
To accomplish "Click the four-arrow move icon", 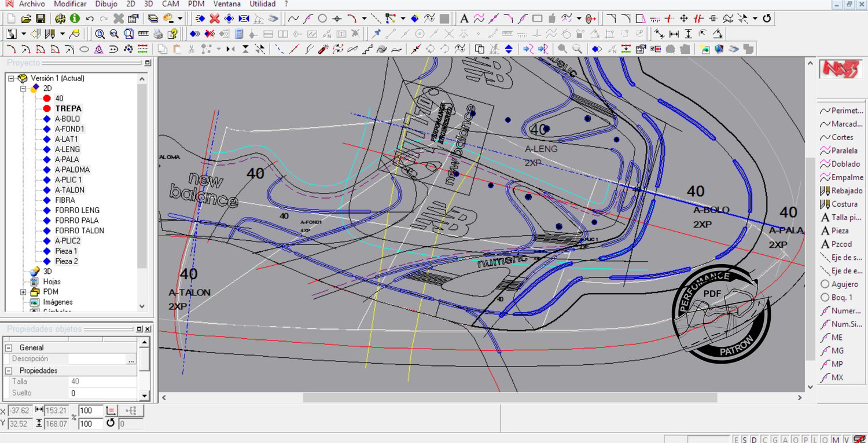I will [683, 19].
